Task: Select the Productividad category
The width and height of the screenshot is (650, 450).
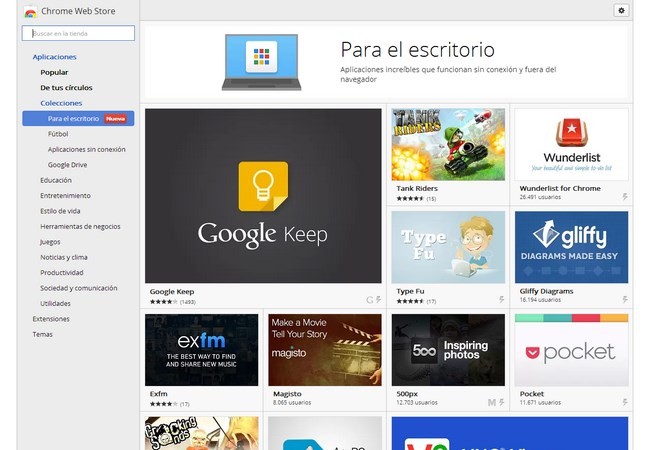Action: (61, 272)
